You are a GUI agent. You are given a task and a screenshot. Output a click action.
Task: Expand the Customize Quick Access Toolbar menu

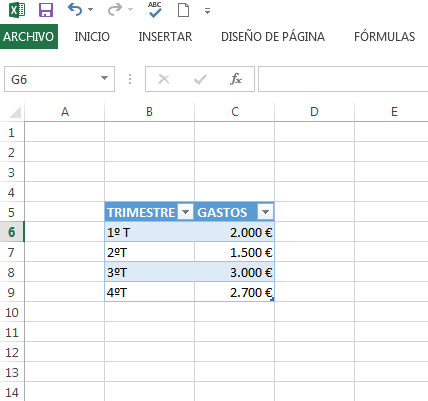(207, 11)
